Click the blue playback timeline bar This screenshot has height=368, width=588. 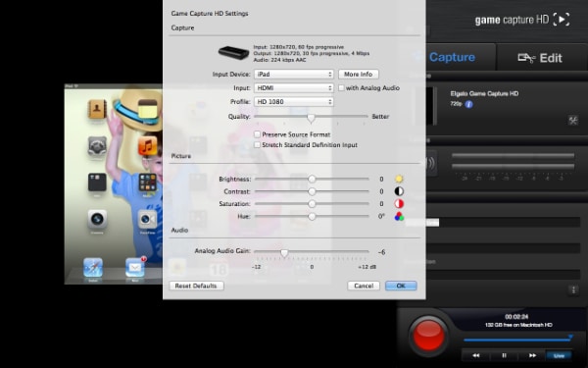coord(517,340)
